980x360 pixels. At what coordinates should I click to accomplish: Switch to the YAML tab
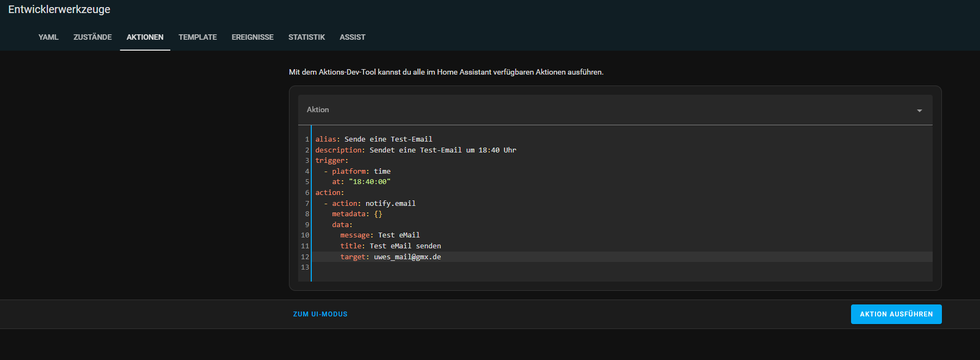[x=48, y=37]
